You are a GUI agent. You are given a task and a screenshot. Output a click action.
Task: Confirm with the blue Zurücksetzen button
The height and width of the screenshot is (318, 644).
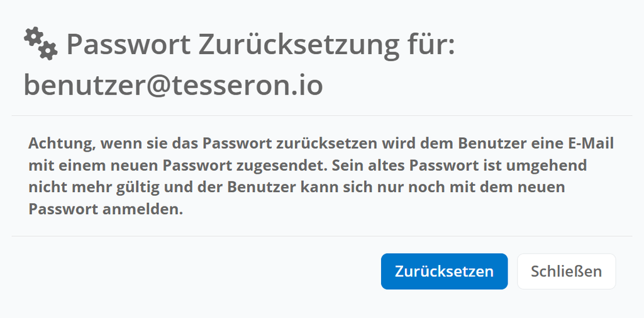pyautogui.click(x=445, y=271)
